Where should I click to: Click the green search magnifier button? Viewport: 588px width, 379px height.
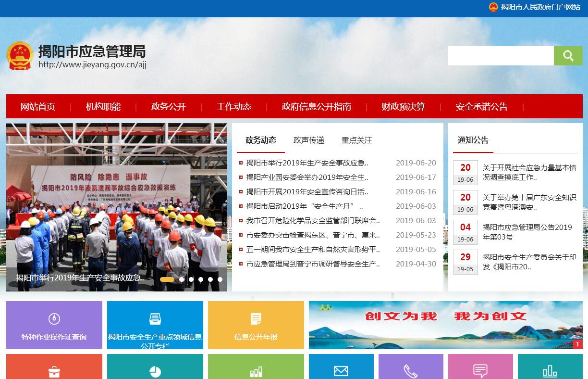(x=568, y=56)
